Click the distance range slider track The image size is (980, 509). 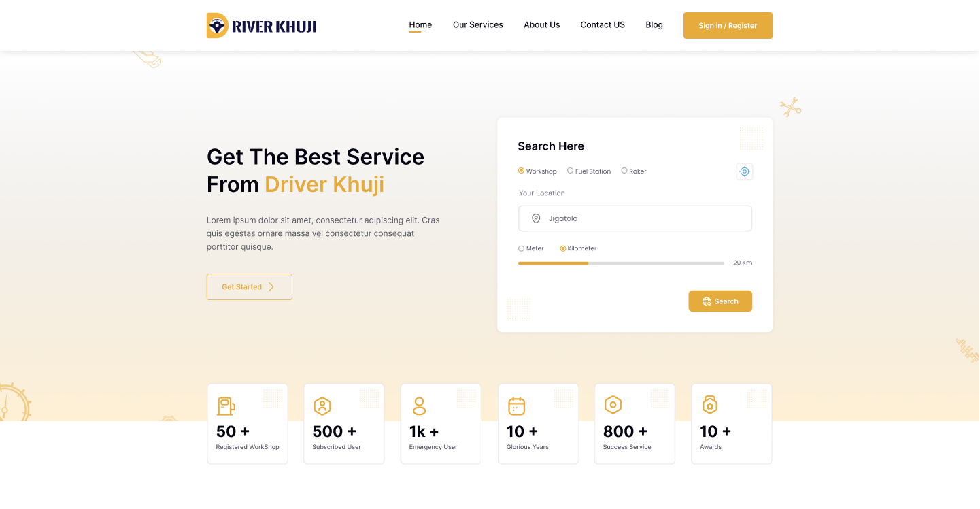[621, 263]
